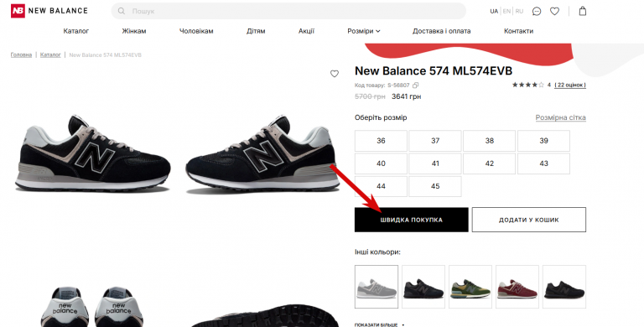Select size 40
Image resolution: width=644 pixels, height=327 pixels.
click(381, 163)
